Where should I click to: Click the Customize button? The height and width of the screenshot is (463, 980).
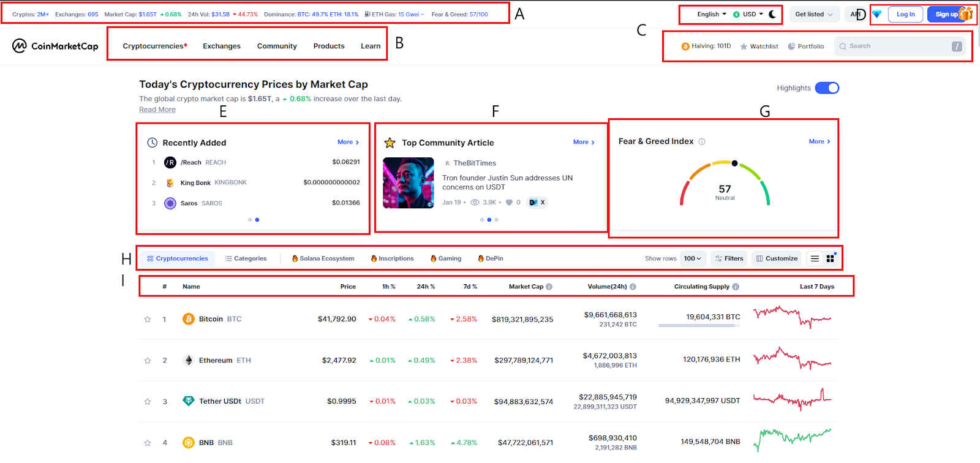pos(777,258)
